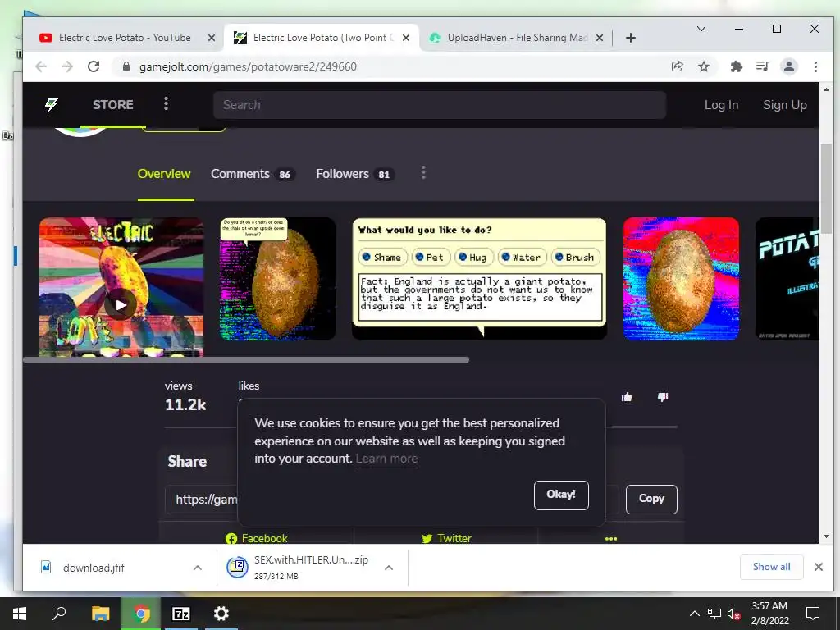Click the Game Jolt lightning logo
Viewport: 840px width, 630px height.
tap(52, 104)
